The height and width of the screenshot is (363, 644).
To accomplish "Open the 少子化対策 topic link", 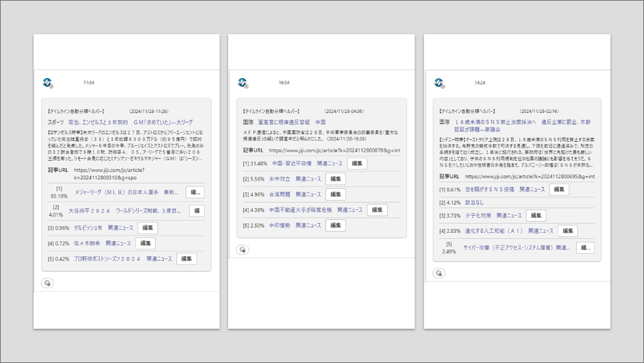I will (478, 216).
